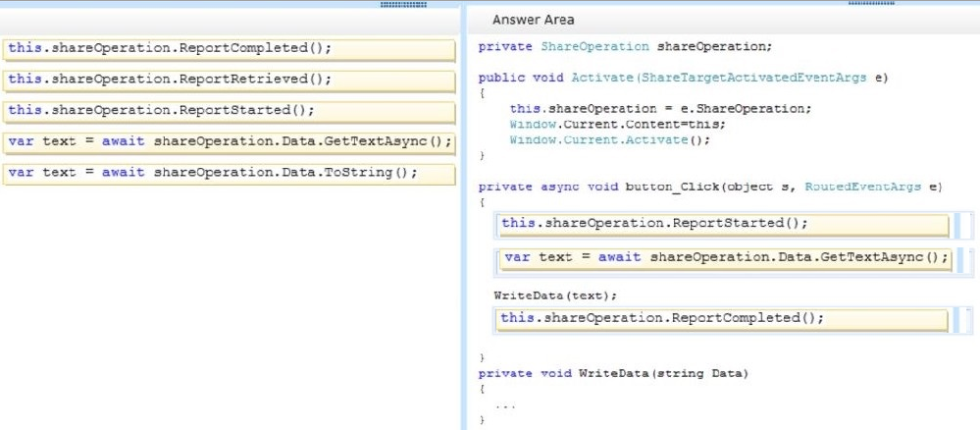This screenshot has height=430, width=980.
Task: Click ReportStarted() placed in the answer area
Action: pos(723,226)
